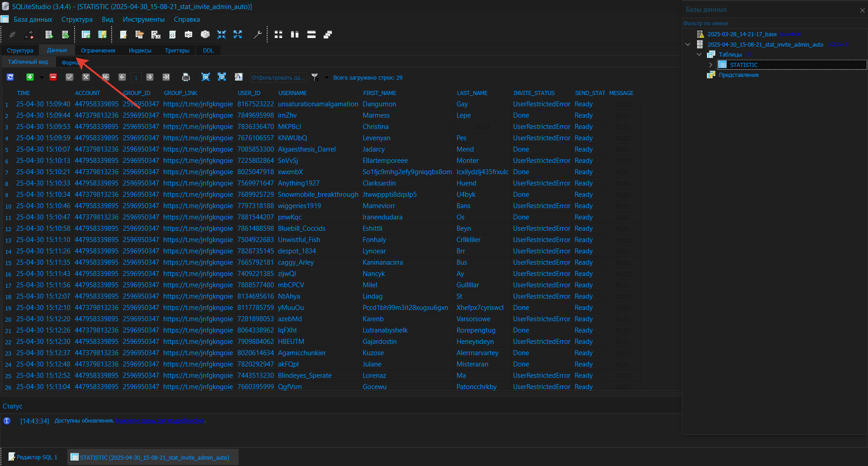Delete the selected row using red minus icon
This screenshot has width=868, height=466.
pyautogui.click(x=53, y=77)
